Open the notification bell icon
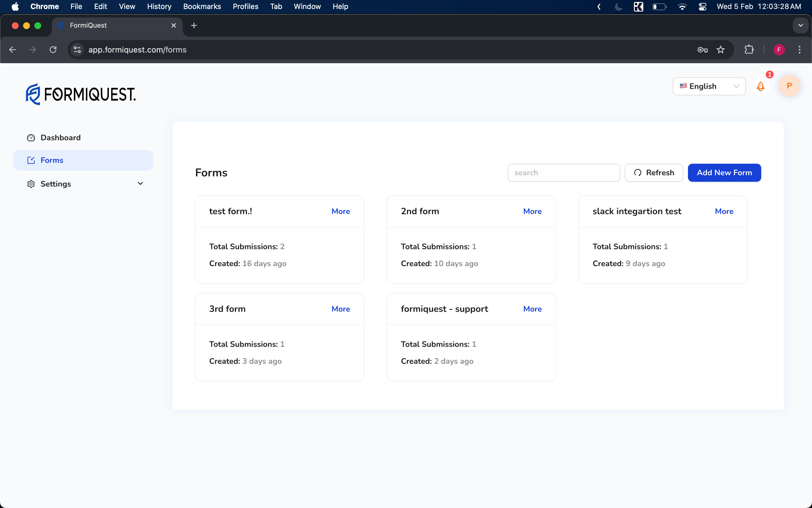Screen dimensions: 812x508 (x=760, y=86)
